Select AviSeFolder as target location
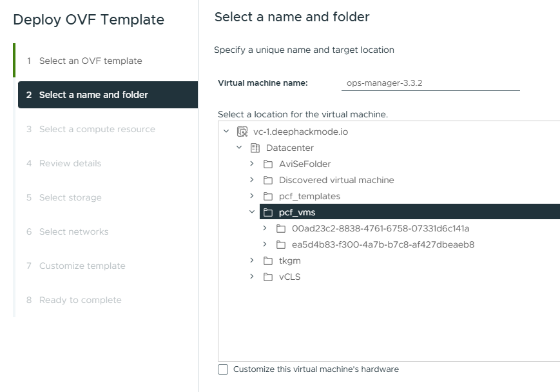560x392 pixels. coord(305,164)
